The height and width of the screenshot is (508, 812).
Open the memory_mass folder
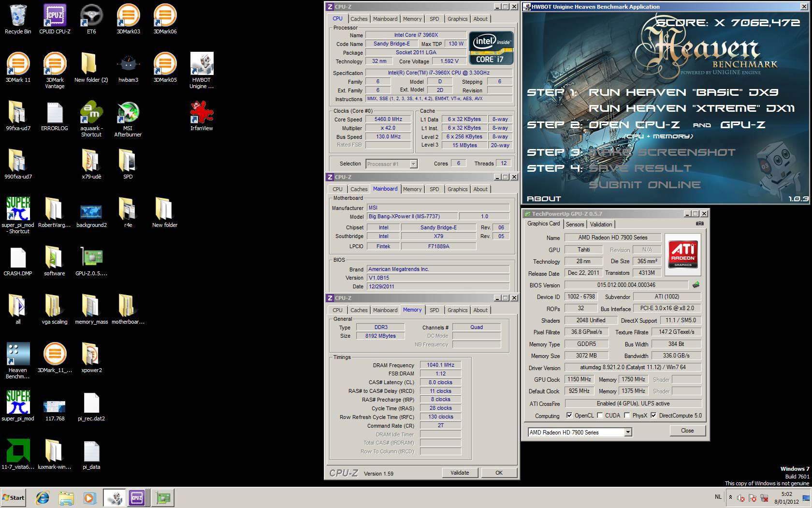91,310
